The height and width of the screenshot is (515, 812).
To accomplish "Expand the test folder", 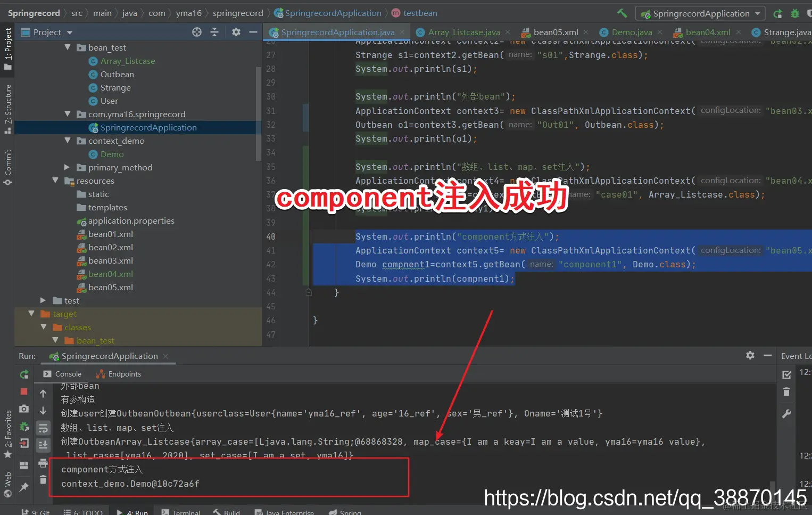I will 43,300.
